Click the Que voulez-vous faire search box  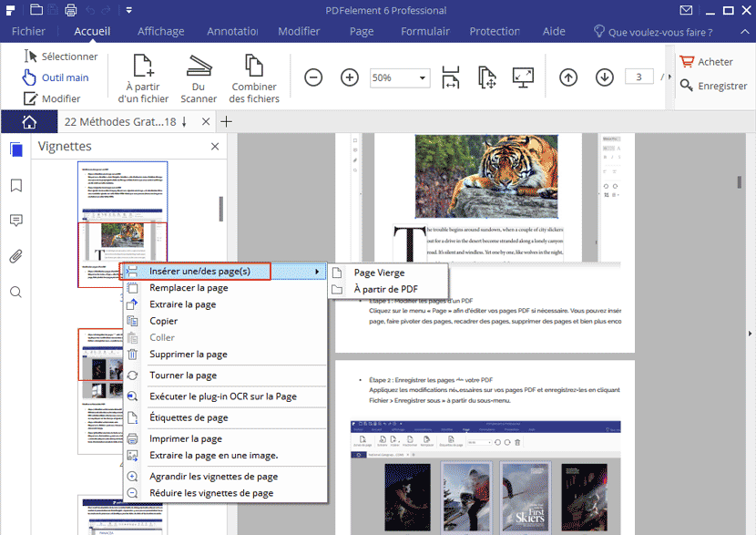653,32
